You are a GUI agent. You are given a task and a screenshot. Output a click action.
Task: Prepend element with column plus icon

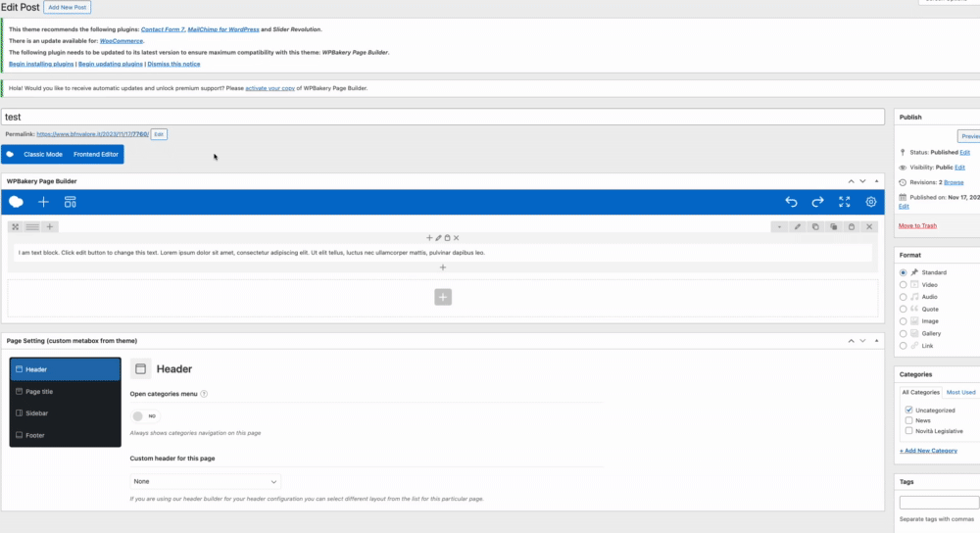[429, 238]
